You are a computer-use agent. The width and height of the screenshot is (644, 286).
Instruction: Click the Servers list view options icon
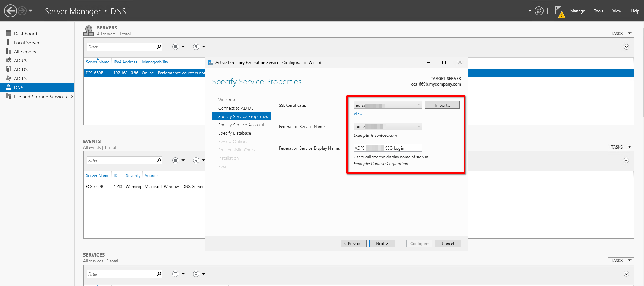tap(176, 47)
